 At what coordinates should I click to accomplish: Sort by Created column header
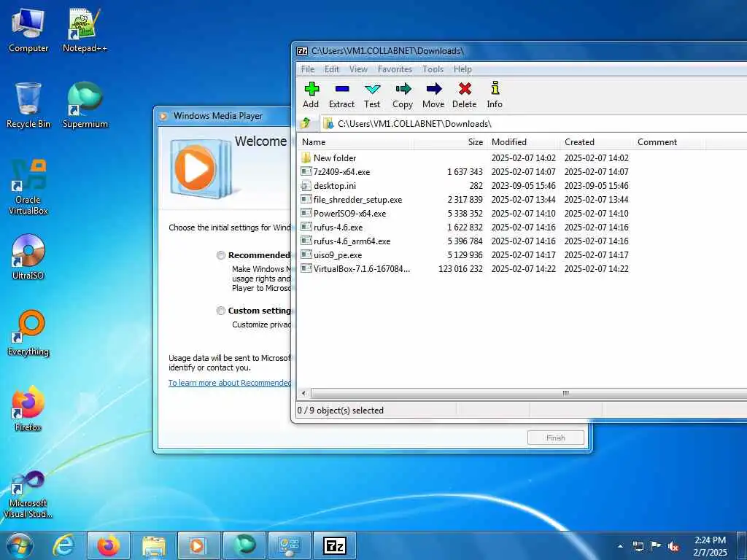(597, 142)
